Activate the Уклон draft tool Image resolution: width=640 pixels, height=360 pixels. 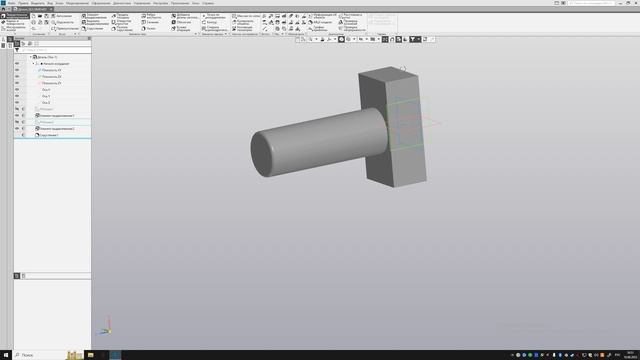coord(149,29)
